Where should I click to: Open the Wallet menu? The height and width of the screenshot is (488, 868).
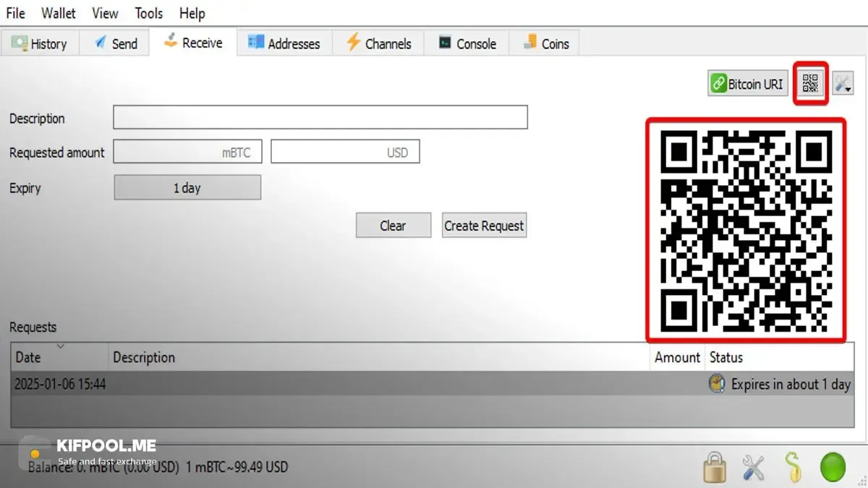point(59,13)
